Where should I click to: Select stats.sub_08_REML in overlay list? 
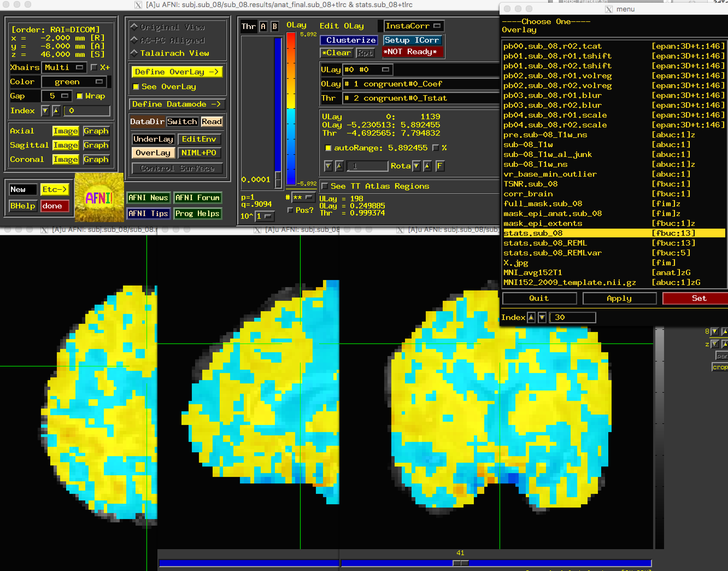click(x=614, y=243)
